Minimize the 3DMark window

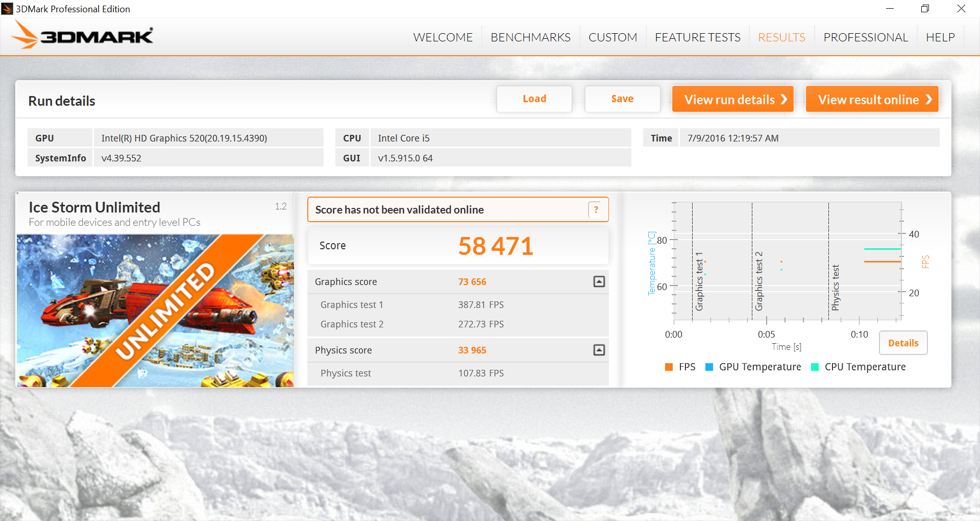(x=890, y=9)
